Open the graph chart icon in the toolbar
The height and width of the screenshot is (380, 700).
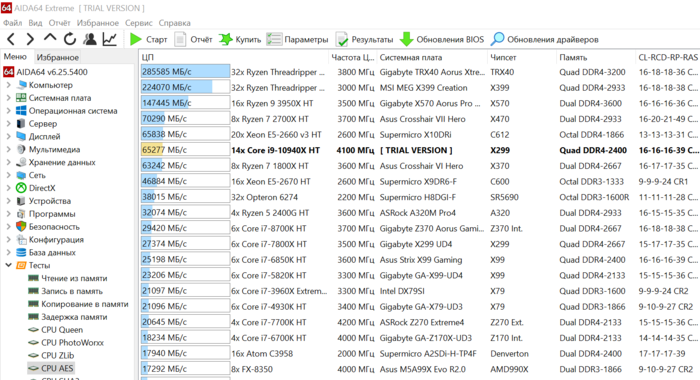[x=110, y=39]
